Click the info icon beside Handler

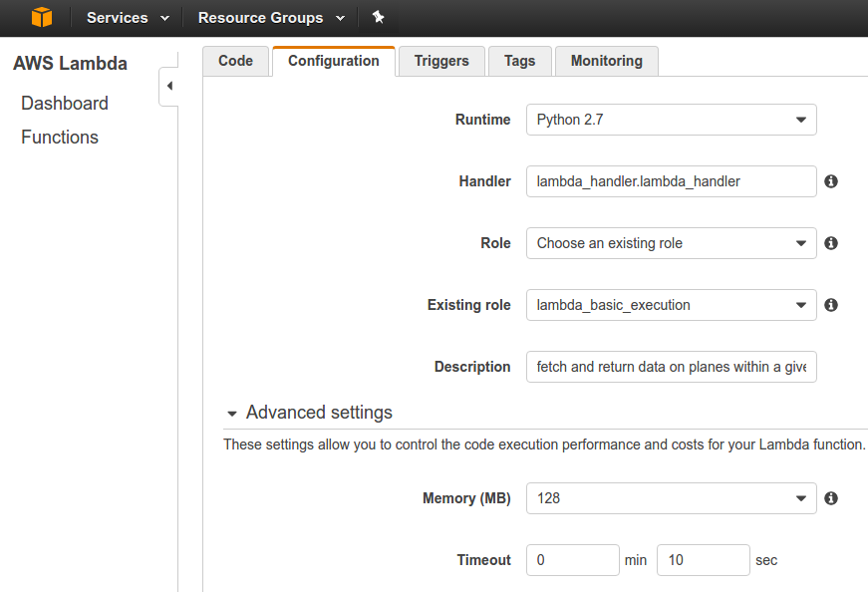[831, 181]
